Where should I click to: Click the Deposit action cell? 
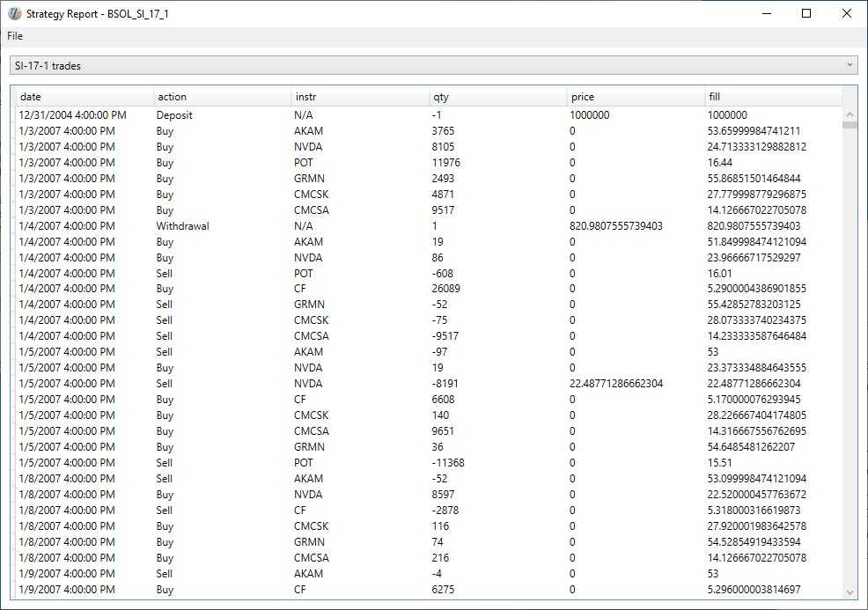click(x=174, y=115)
